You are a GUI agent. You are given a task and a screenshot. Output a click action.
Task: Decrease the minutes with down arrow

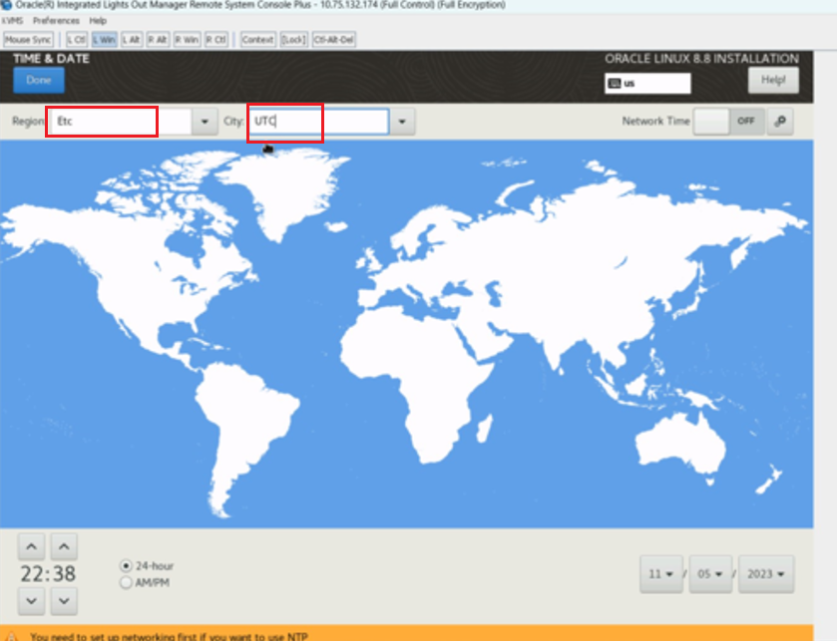64,601
